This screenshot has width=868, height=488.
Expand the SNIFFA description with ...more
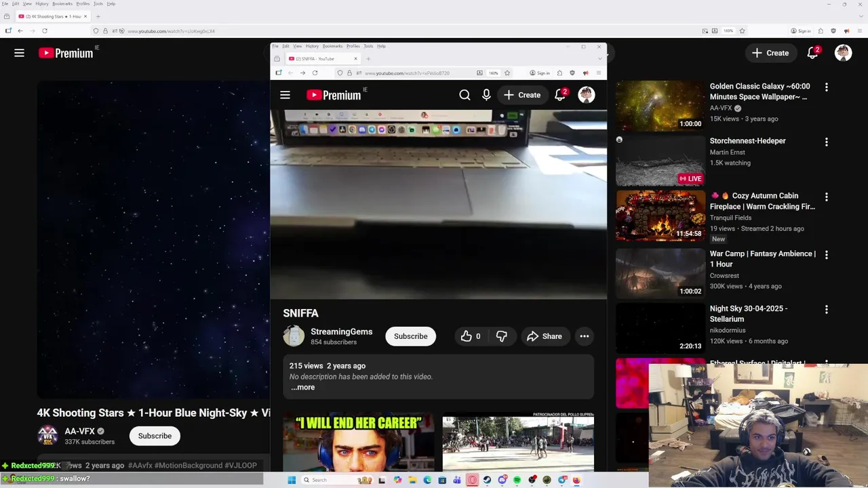tap(302, 387)
